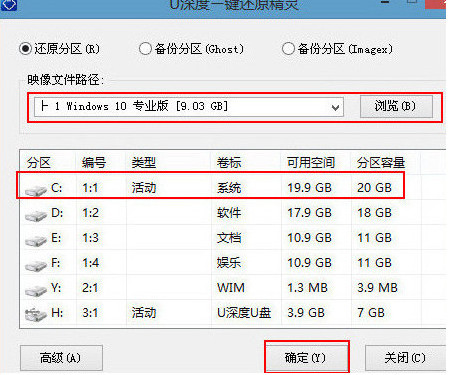Click the 分区容量 column header
Viewport: 449px width, 375px height.
pyautogui.click(x=381, y=163)
